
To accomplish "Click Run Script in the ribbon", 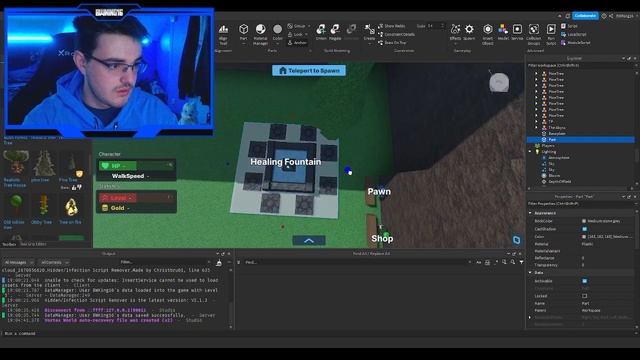I will (x=551, y=34).
